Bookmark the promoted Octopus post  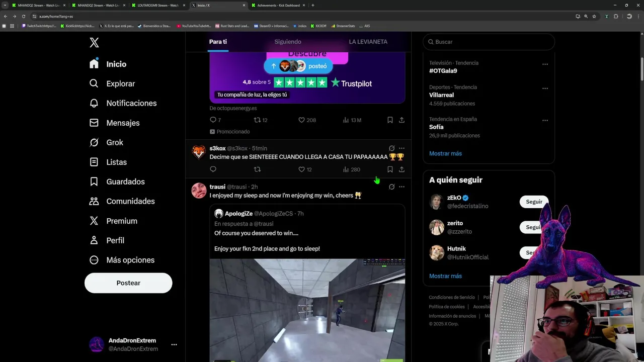(x=390, y=120)
